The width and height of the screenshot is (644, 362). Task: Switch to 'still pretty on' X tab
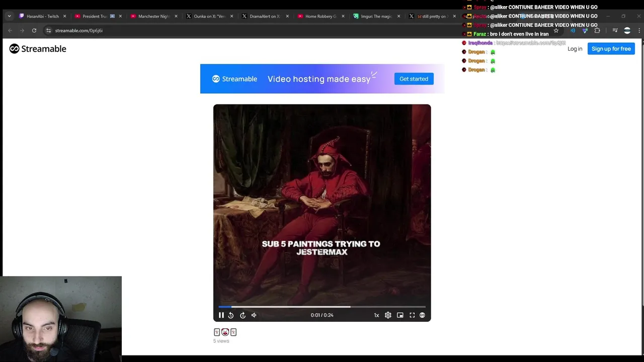(432, 16)
